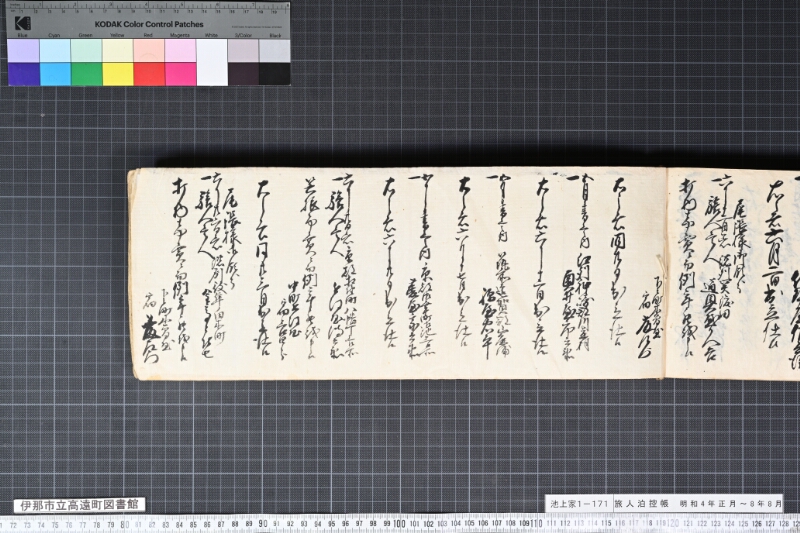Click the 100 mark on the bottom ruler
800x533 pixels.
[x=399, y=524]
